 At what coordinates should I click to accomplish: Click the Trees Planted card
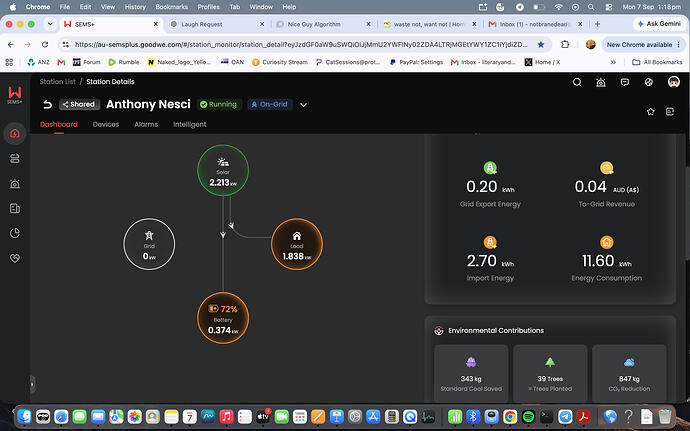(550, 373)
